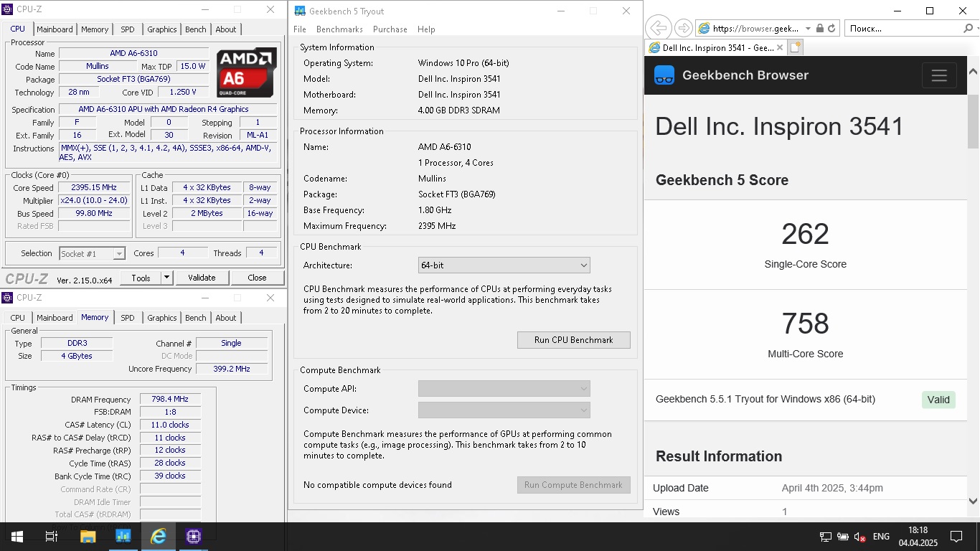Click the scroll up arrow in browser
Viewport: 980px width, 551px height.
coord(974,71)
